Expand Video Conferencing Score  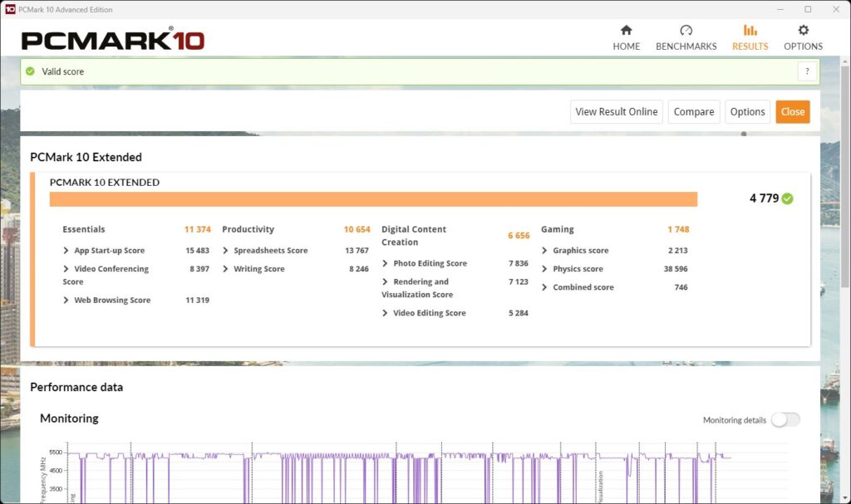click(x=66, y=268)
